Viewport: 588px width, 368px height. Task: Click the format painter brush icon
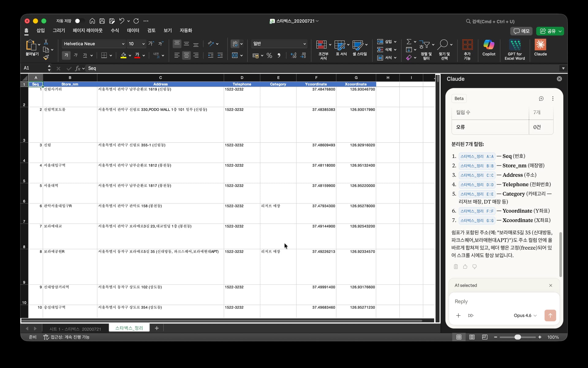point(46,57)
